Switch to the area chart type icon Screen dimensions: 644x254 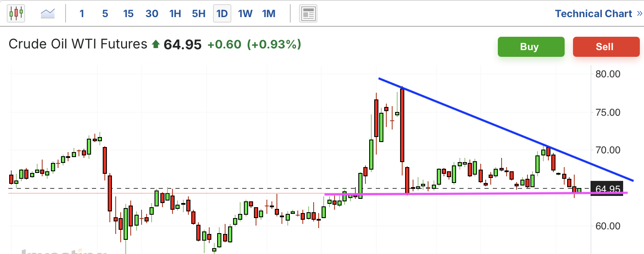(48, 14)
